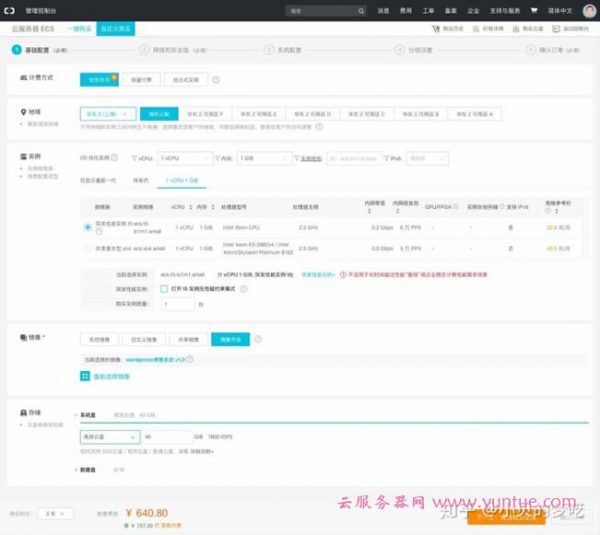The height and width of the screenshot is (535, 600).
Task: Select the 共享基本型 xn4 instance radio button
Action: click(88, 247)
